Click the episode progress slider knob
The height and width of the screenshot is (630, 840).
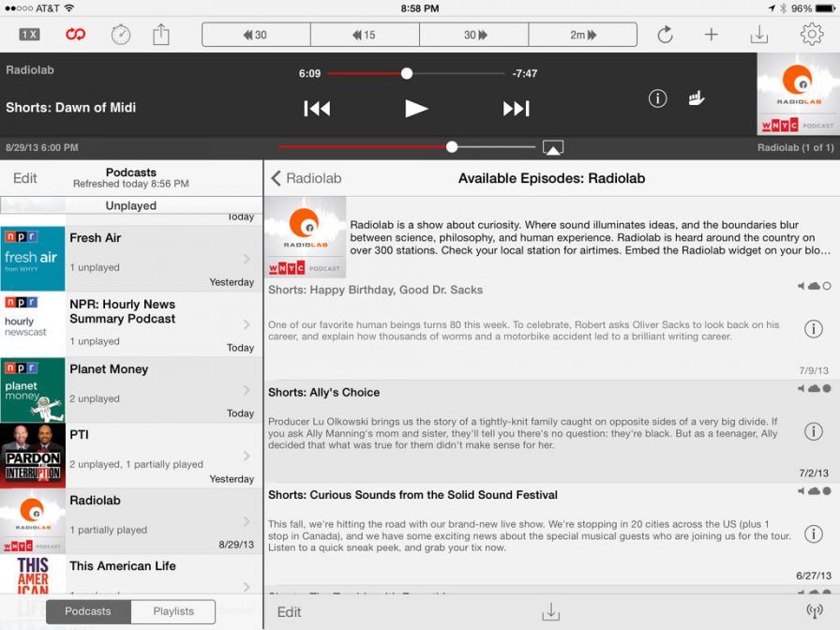[x=407, y=73]
